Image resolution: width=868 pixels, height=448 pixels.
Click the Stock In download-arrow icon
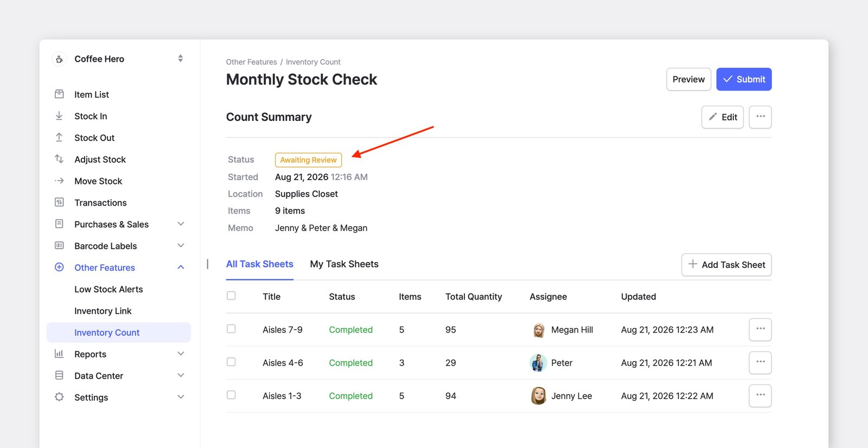point(59,116)
